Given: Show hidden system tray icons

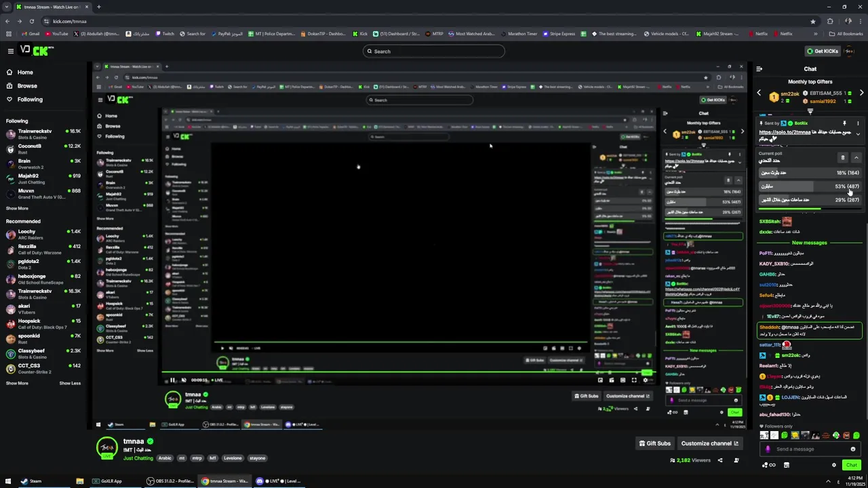Looking at the screenshot, I should (829, 481).
